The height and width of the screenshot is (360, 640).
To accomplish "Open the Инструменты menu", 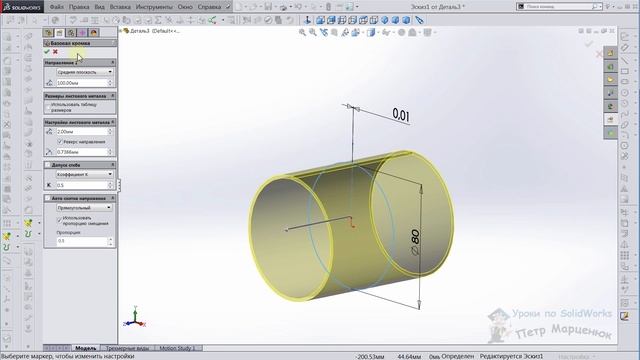I will coord(154,7).
